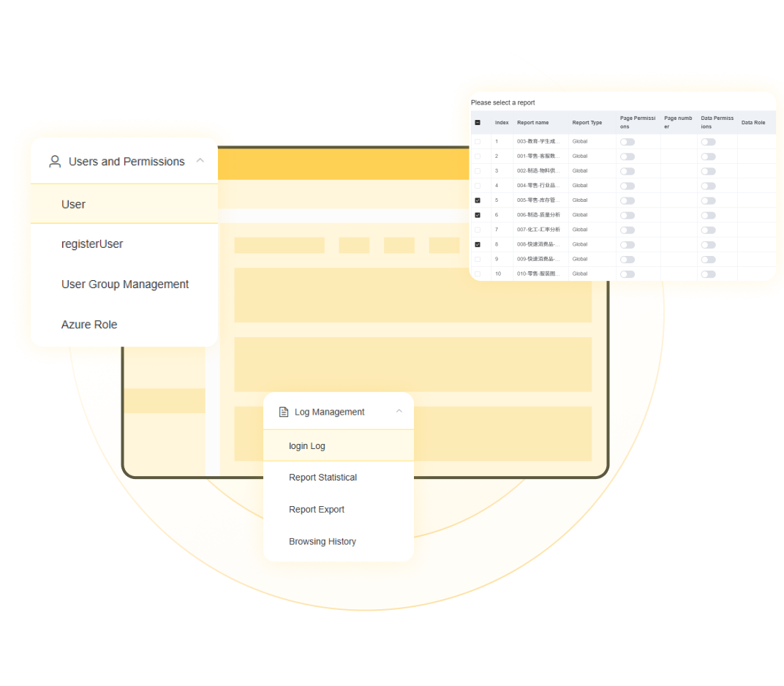Select Report Statistical under Log Management
This screenshot has height=686, width=784.
pos(323,478)
